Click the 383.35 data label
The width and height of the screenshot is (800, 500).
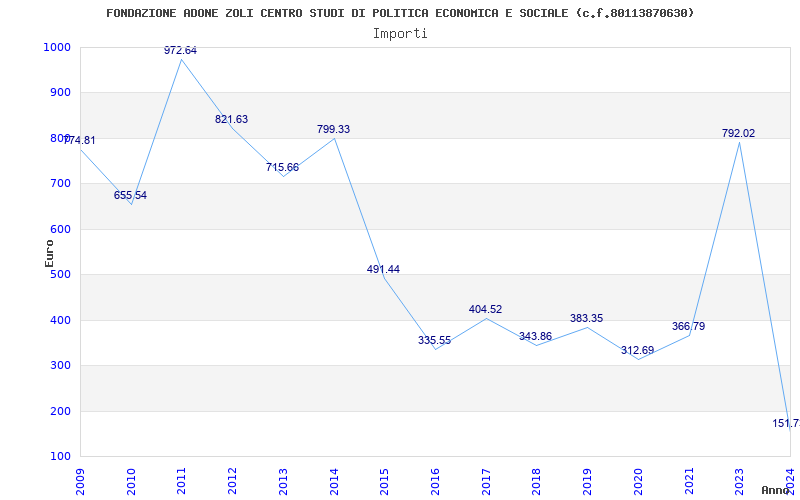587,318
